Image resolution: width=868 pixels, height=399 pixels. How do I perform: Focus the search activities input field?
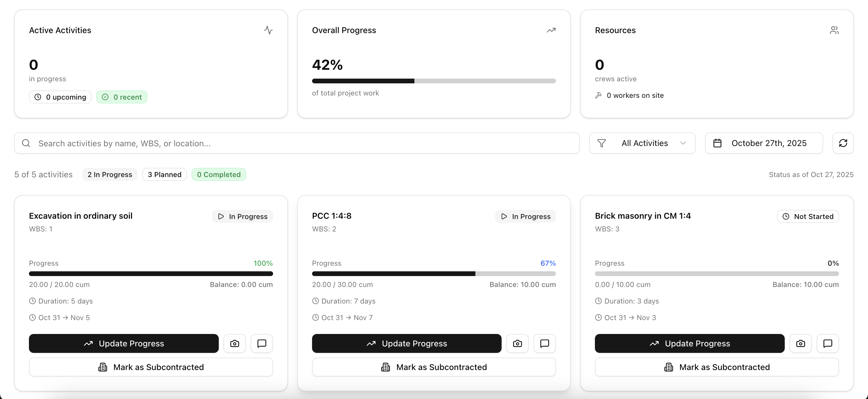click(296, 143)
